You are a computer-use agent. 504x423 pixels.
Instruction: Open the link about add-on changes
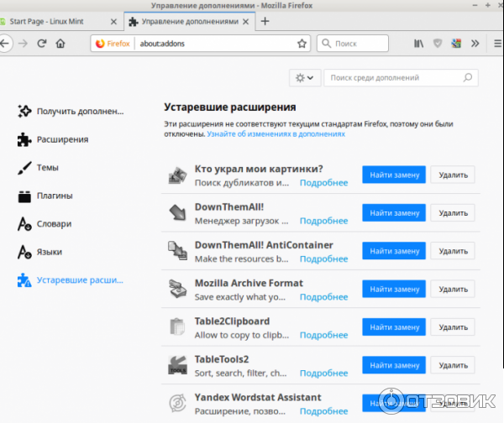click(x=276, y=133)
